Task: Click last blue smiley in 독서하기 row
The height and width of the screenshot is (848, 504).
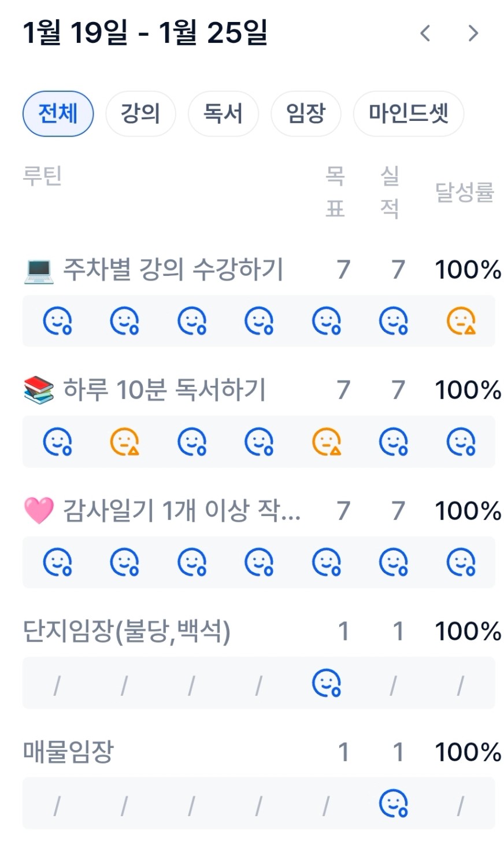Action: 461,442
